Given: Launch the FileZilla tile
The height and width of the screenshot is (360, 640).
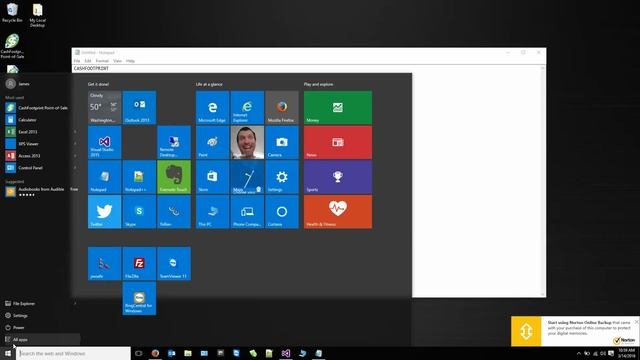Looking at the screenshot, I should tap(139, 263).
